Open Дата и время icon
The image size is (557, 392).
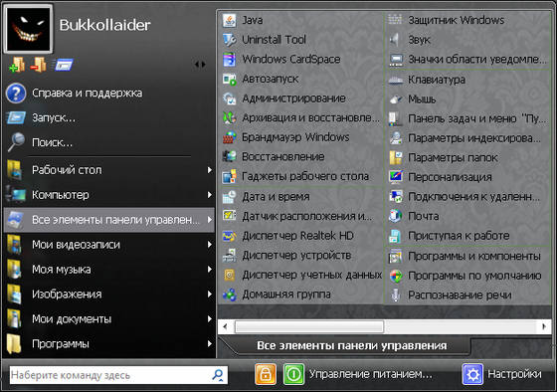point(230,197)
